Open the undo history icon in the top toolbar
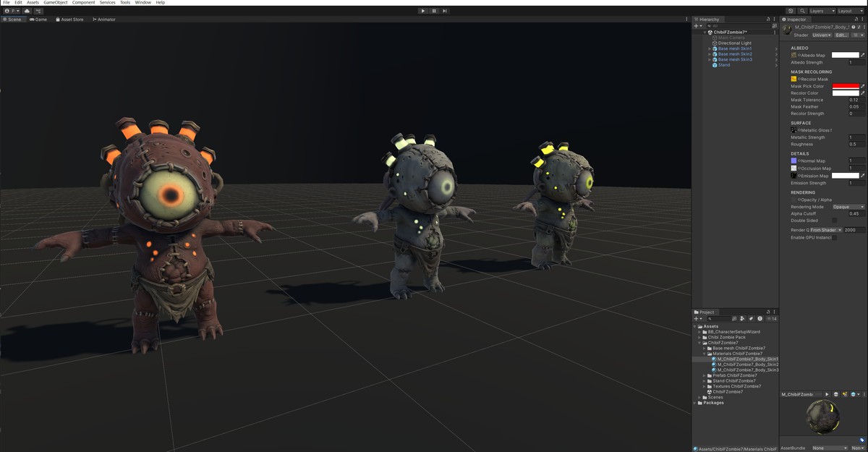This screenshot has height=452, width=868. [x=791, y=11]
